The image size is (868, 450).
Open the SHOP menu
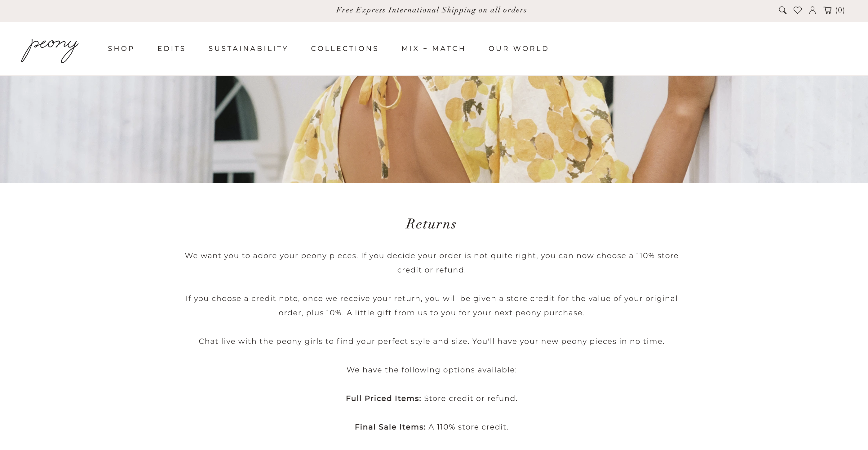121,49
